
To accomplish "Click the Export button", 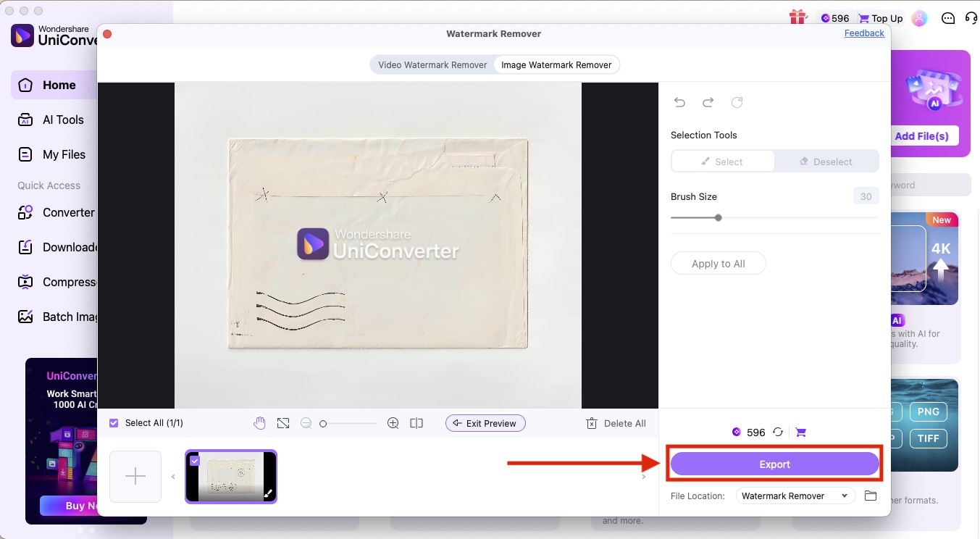I will [774, 464].
